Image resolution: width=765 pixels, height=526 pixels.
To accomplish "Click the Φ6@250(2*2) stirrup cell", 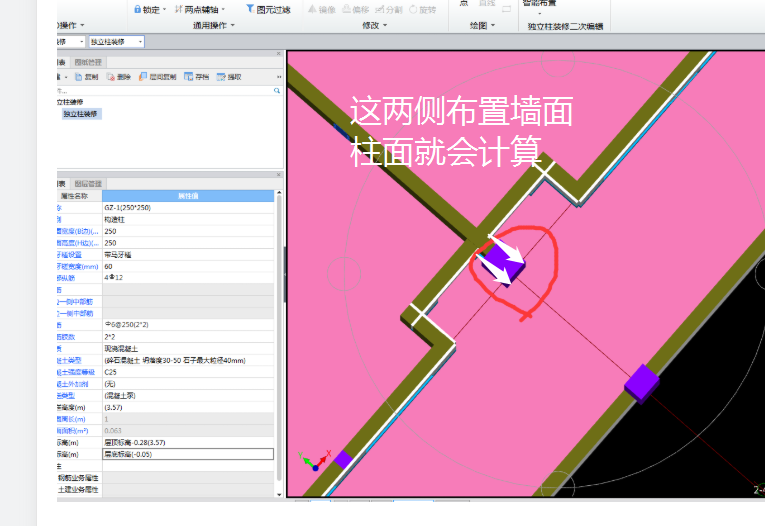I will (x=188, y=325).
